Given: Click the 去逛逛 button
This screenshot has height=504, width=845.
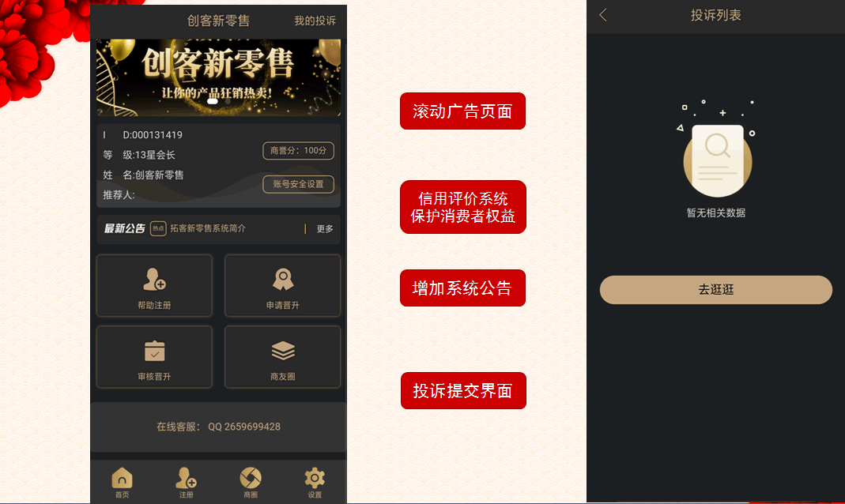Looking at the screenshot, I should coord(715,290).
